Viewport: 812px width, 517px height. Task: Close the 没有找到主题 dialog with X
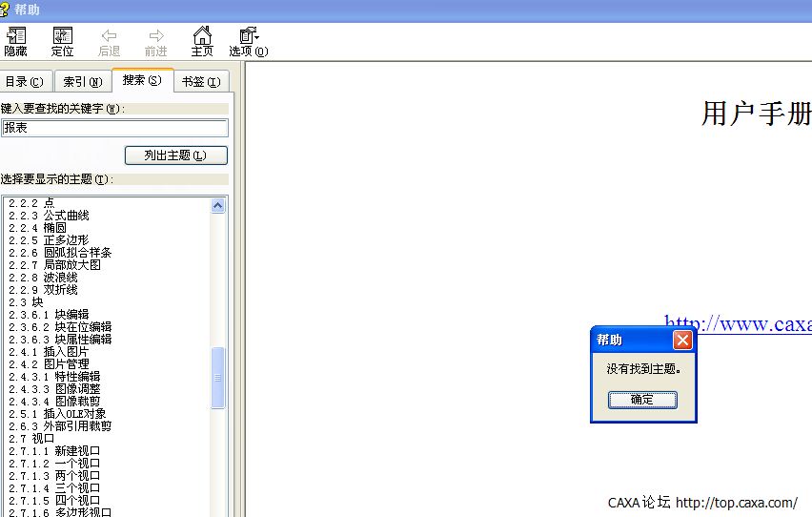pos(682,341)
